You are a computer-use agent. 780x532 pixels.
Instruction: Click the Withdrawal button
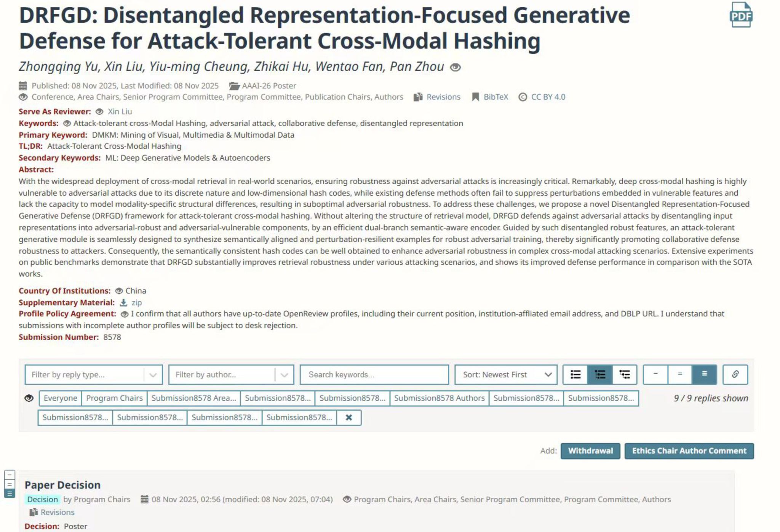coord(590,451)
